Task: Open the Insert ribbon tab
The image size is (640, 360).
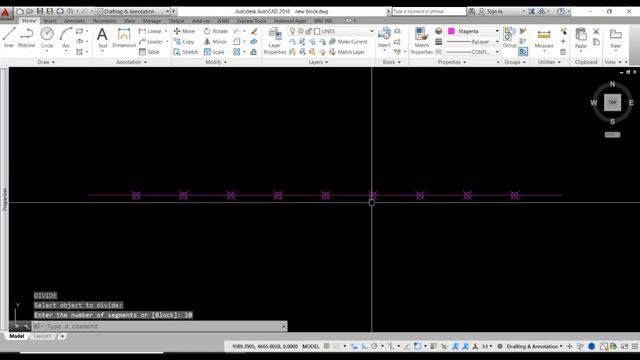Action: [x=50, y=20]
